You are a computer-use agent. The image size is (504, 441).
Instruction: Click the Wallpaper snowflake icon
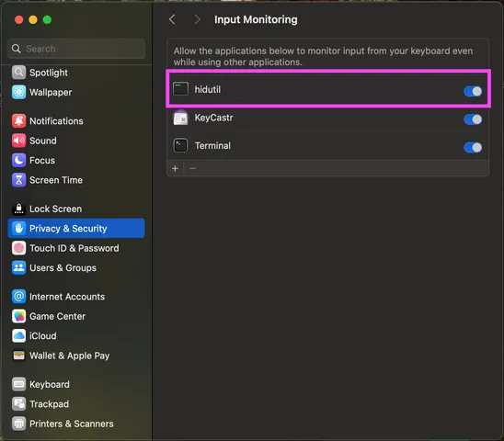click(x=18, y=93)
